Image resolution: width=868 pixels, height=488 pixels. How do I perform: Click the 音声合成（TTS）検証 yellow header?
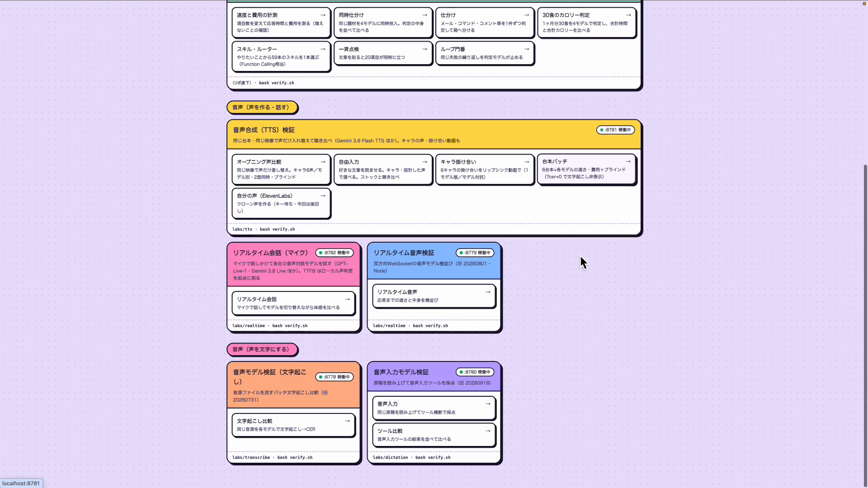coord(434,134)
